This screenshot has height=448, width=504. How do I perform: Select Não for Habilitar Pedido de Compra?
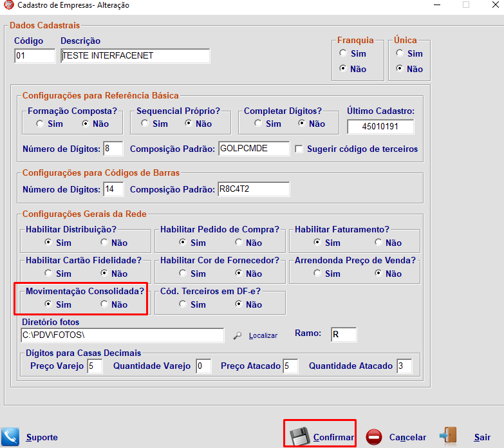(238, 242)
